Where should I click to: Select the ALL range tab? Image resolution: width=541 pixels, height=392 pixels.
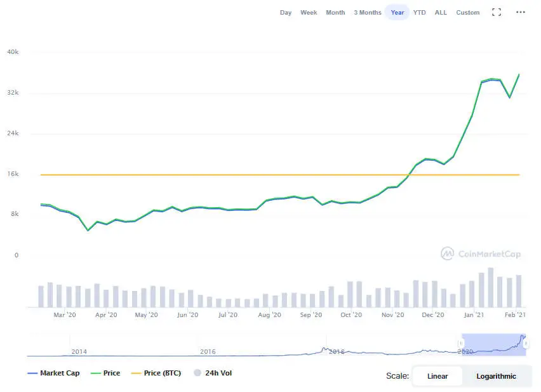point(441,13)
